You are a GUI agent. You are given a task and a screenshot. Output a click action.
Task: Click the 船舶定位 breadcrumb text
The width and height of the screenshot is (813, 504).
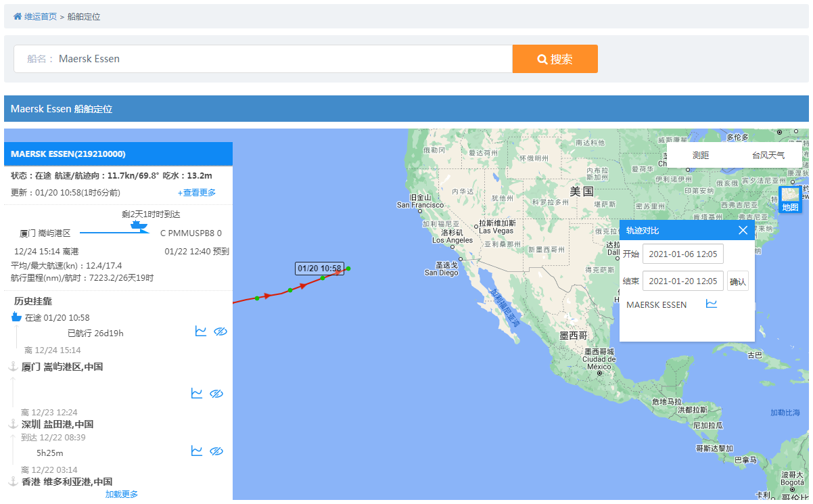pyautogui.click(x=84, y=16)
